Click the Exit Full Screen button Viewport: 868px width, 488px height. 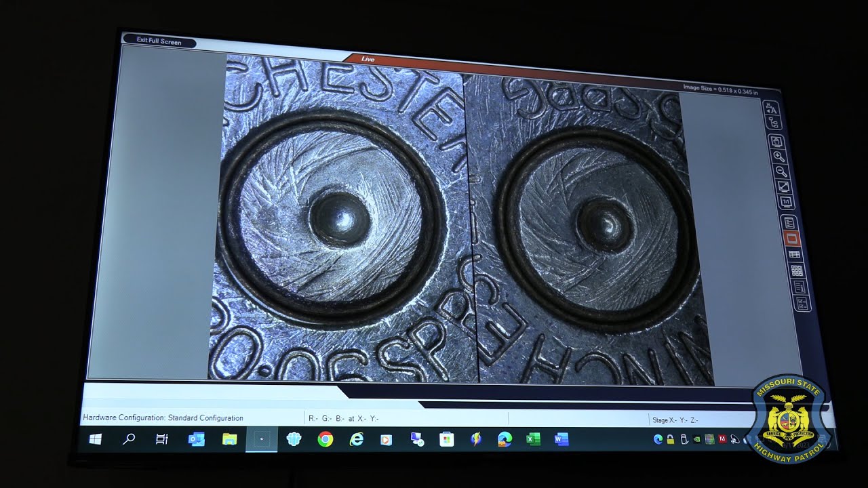point(159,41)
